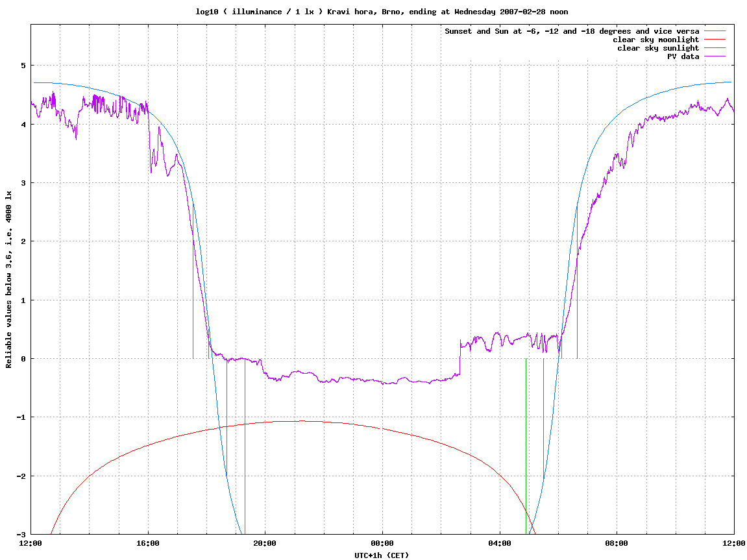Click the 'PV data' legend label
This screenshot has height=560, width=747.
coord(683,56)
